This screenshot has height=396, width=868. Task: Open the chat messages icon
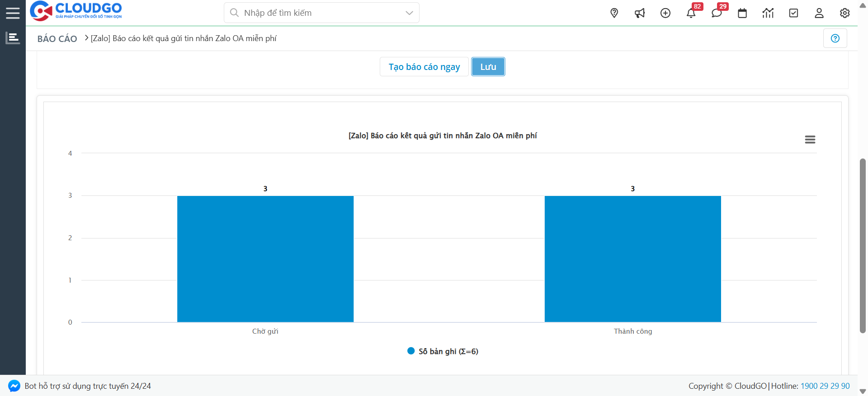[717, 13]
